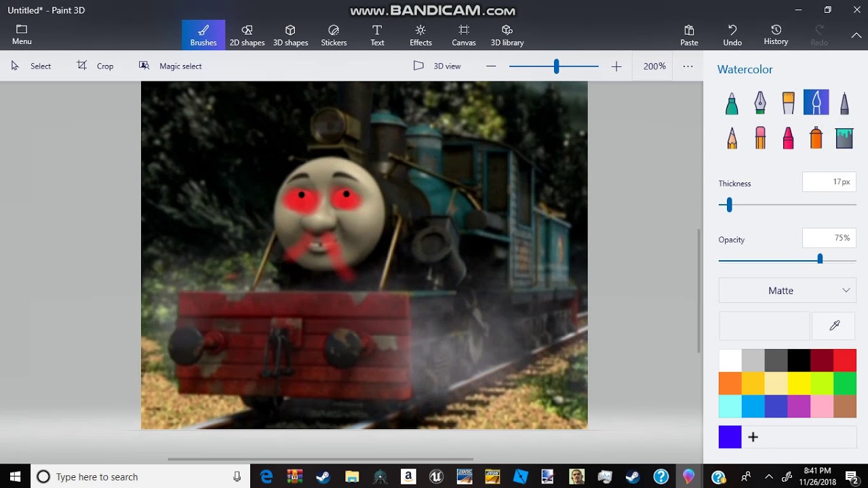Open the Text tab
Screen dimensions: 868x488
[377, 35]
